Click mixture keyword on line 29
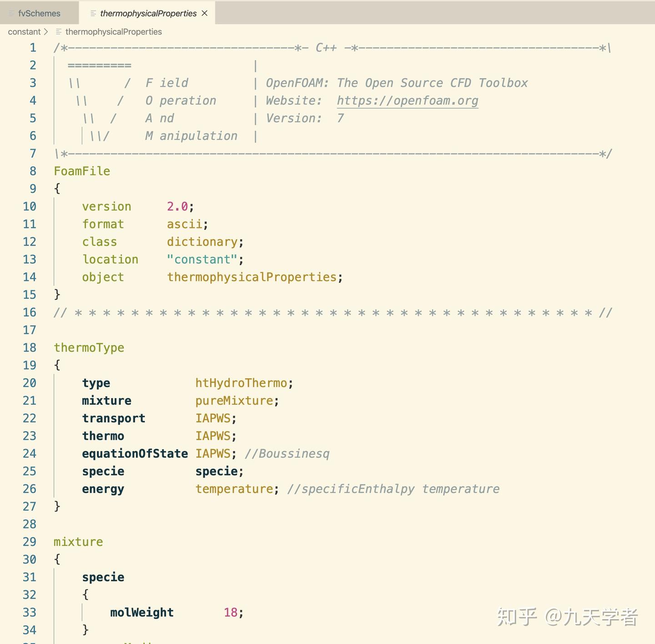The image size is (655, 644). pos(78,542)
